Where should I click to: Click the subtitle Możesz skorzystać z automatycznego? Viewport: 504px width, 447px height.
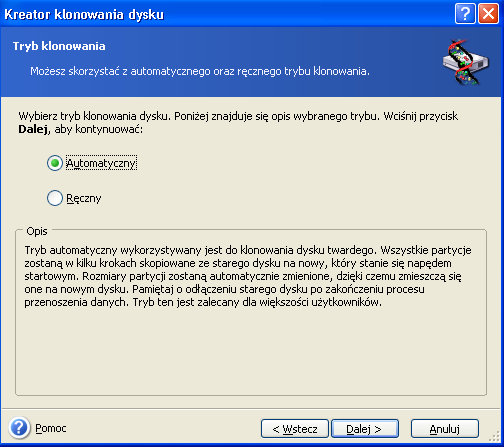(x=200, y=71)
